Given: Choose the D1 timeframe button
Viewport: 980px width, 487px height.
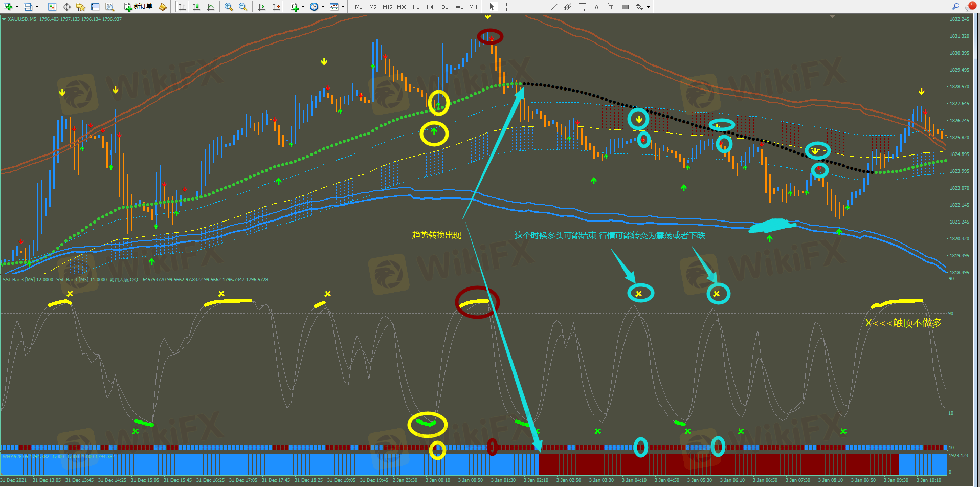Looking at the screenshot, I should 444,7.
